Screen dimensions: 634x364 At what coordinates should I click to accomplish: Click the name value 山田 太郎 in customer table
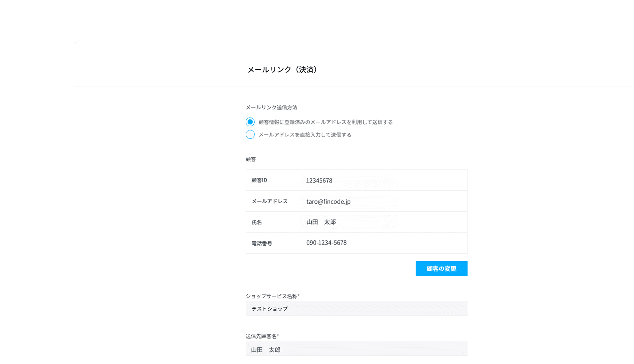click(321, 222)
